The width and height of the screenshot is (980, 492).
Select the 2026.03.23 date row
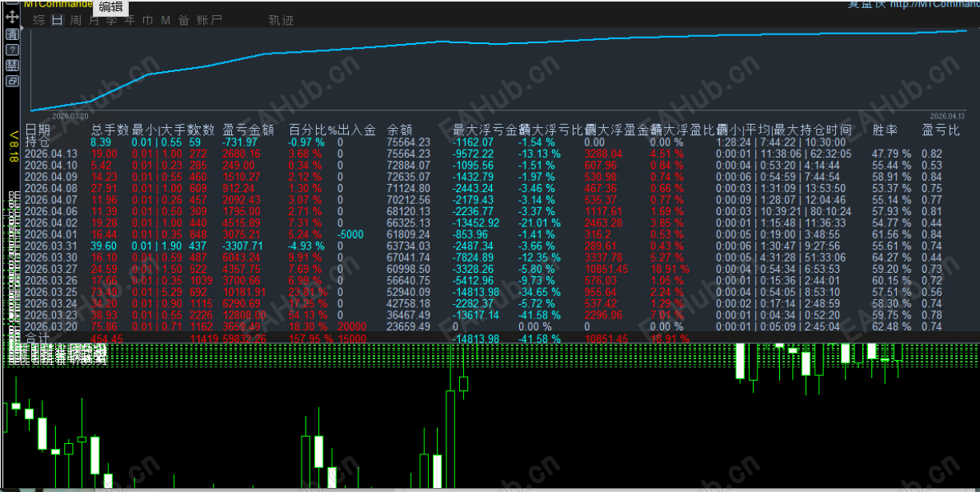click(x=51, y=316)
